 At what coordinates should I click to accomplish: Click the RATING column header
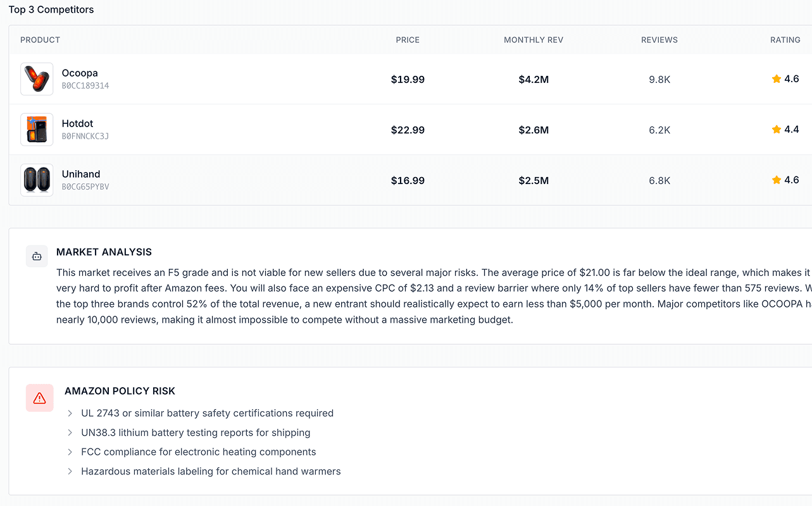pos(785,40)
